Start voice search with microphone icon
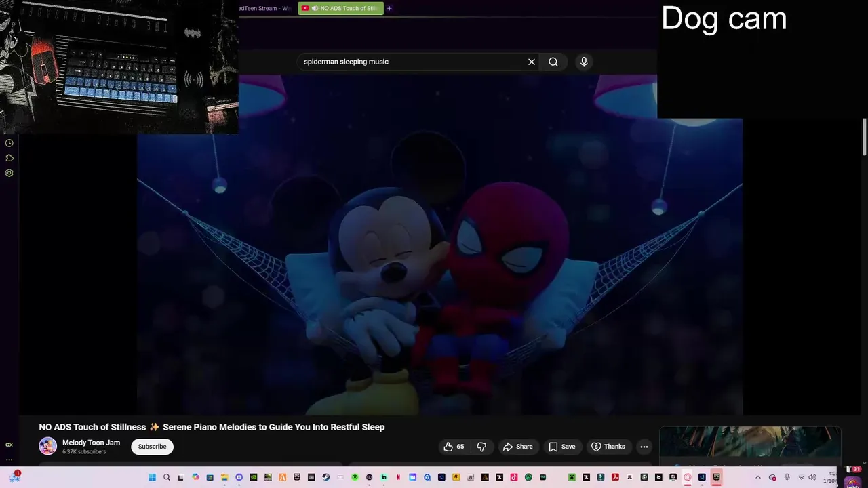 click(x=584, y=62)
